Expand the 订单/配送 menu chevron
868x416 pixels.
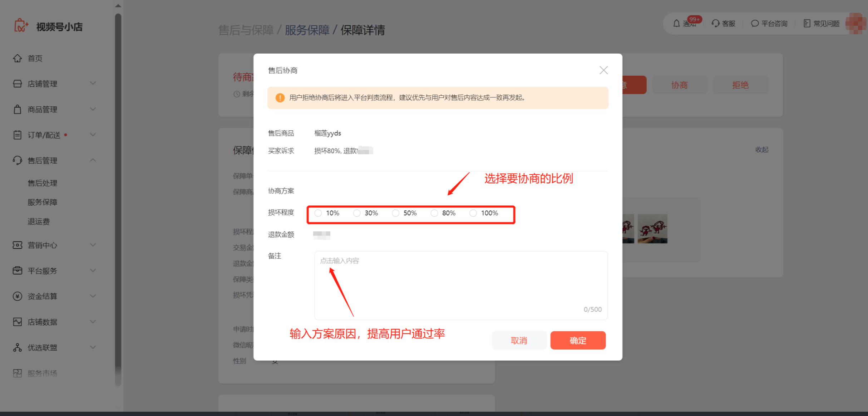point(93,135)
